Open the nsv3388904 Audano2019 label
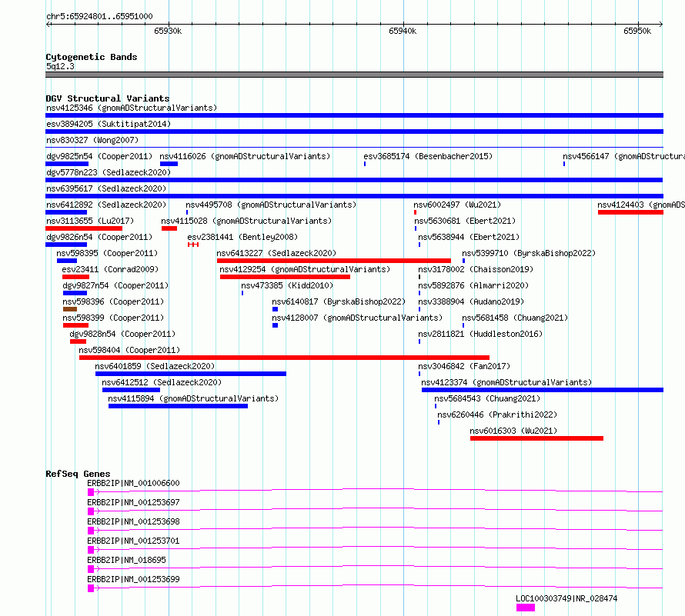This screenshot has width=685, height=616. click(471, 301)
